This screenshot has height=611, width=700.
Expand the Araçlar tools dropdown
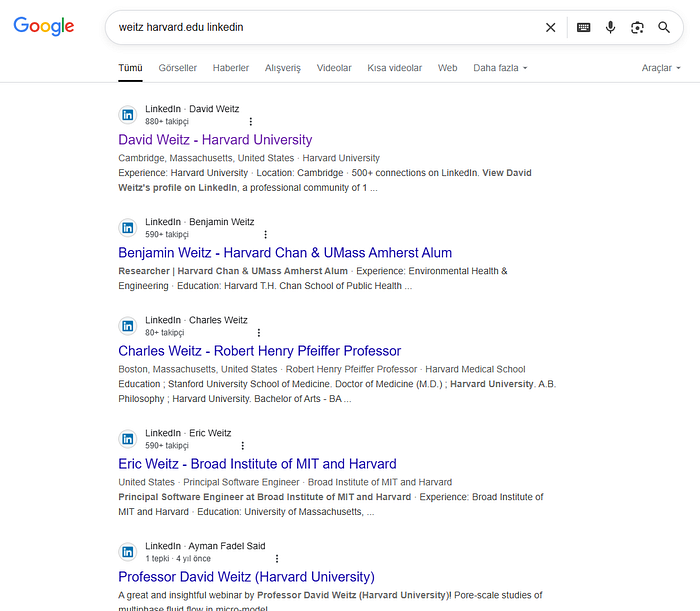(661, 68)
